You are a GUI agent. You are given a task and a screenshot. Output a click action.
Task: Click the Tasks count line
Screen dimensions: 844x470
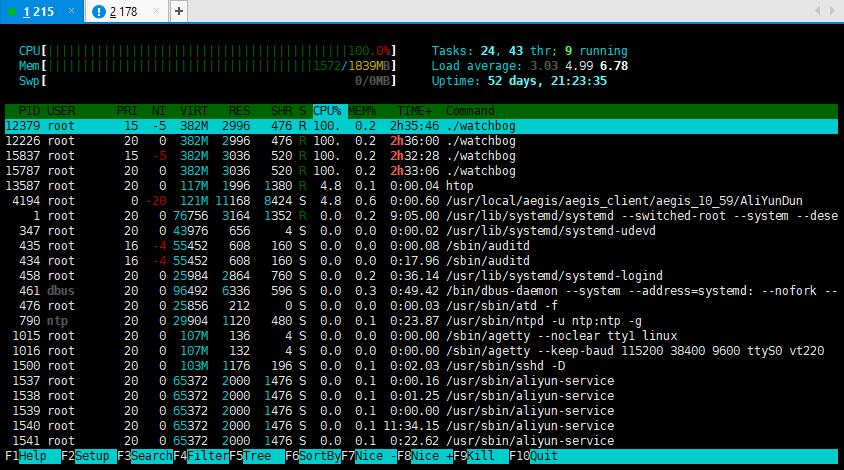click(x=530, y=51)
